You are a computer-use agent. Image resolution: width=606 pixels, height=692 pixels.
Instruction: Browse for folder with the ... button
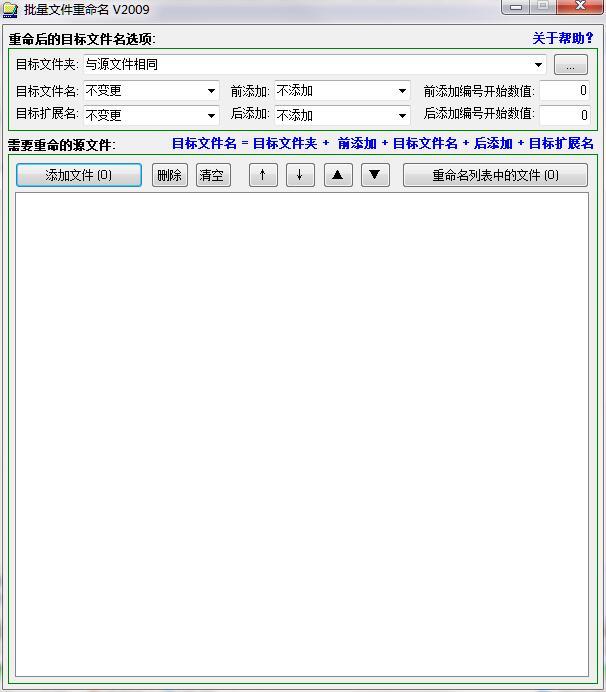pos(571,65)
